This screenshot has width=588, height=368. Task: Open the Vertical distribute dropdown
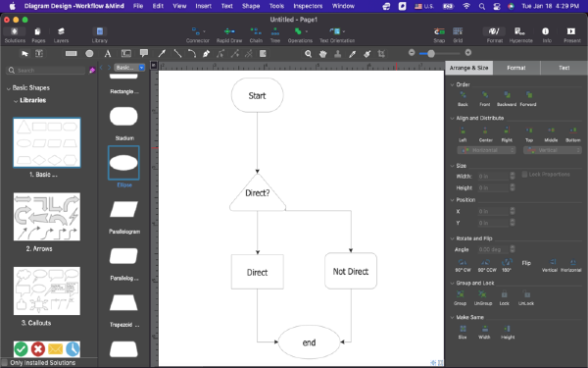553,150
